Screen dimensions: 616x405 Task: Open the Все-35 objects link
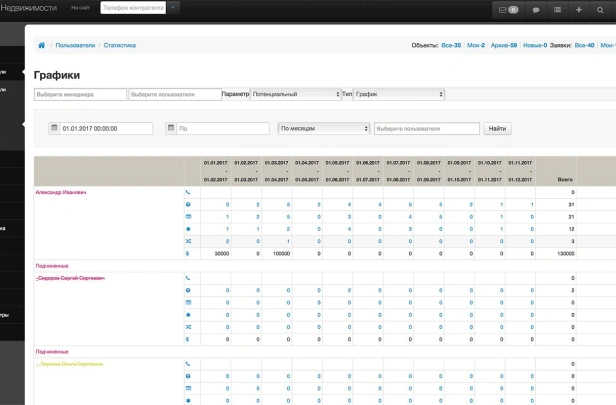[451, 45]
